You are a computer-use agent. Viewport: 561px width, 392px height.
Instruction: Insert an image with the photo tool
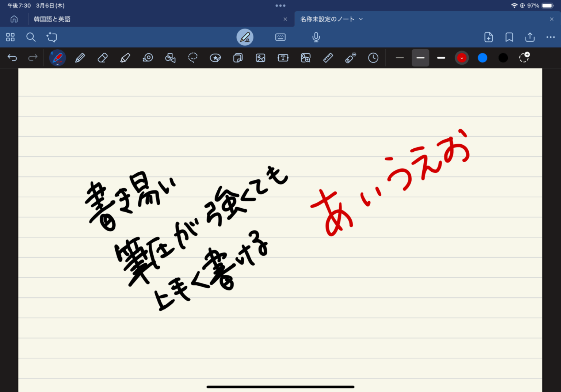260,58
